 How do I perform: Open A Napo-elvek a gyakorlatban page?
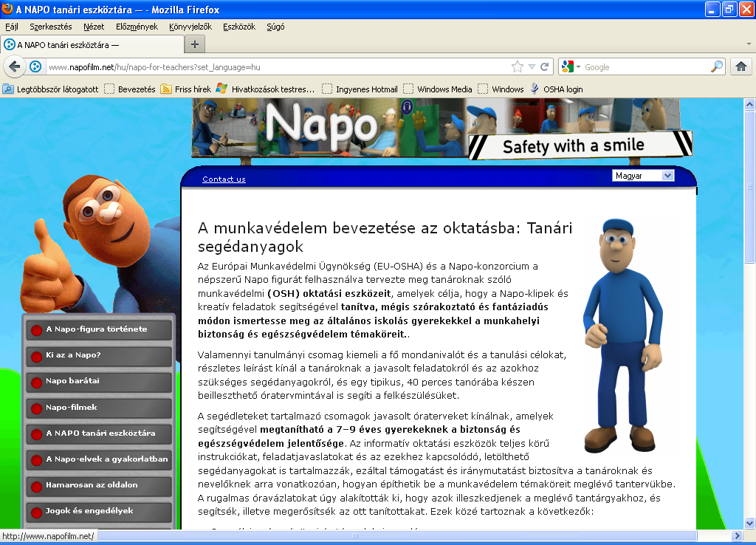point(99,459)
